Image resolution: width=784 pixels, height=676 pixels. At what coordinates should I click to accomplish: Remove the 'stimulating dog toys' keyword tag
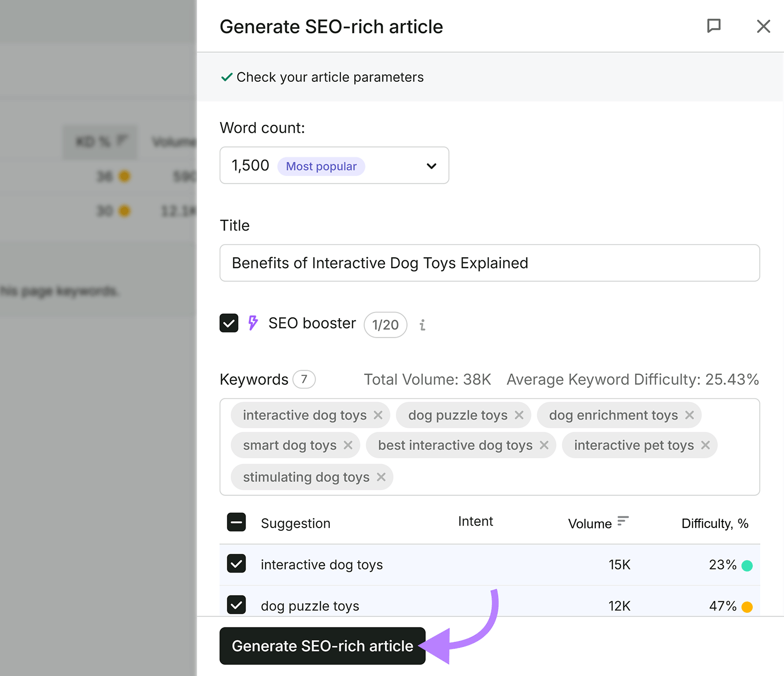tap(381, 477)
